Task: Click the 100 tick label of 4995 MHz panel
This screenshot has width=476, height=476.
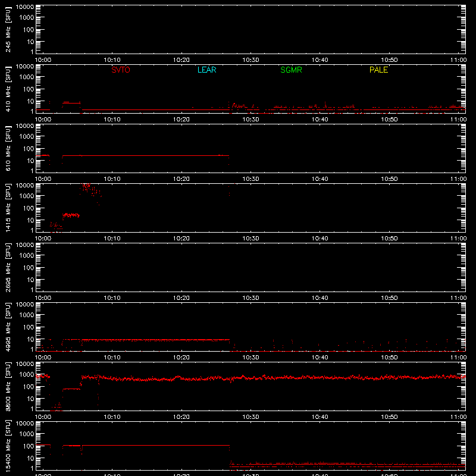Action: coord(28,327)
